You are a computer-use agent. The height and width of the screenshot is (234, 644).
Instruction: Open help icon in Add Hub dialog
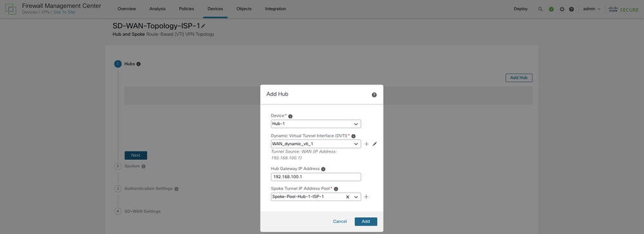(374, 95)
